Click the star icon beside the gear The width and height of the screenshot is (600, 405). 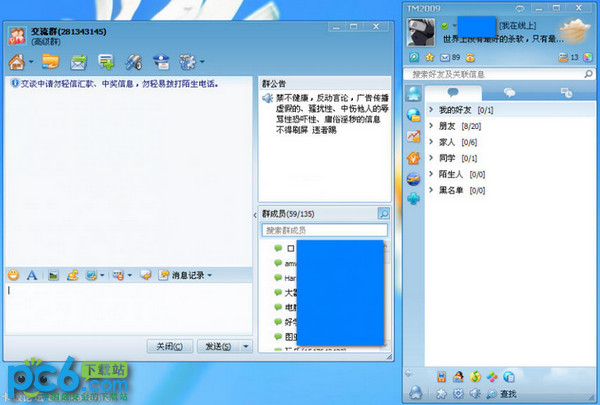coord(441,394)
